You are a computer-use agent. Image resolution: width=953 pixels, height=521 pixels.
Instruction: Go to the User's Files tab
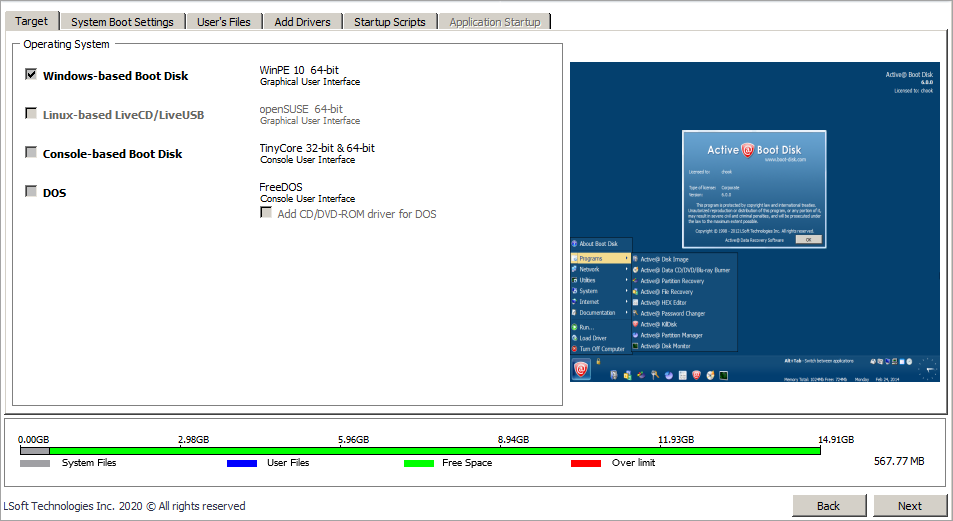coord(224,22)
